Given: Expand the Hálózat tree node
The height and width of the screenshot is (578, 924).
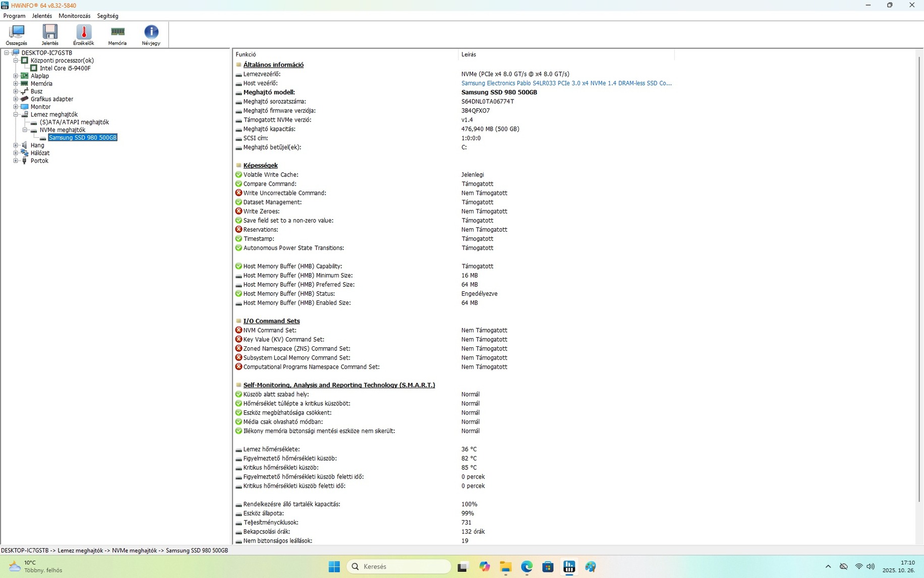Looking at the screenshot, I should click(16, 153).
